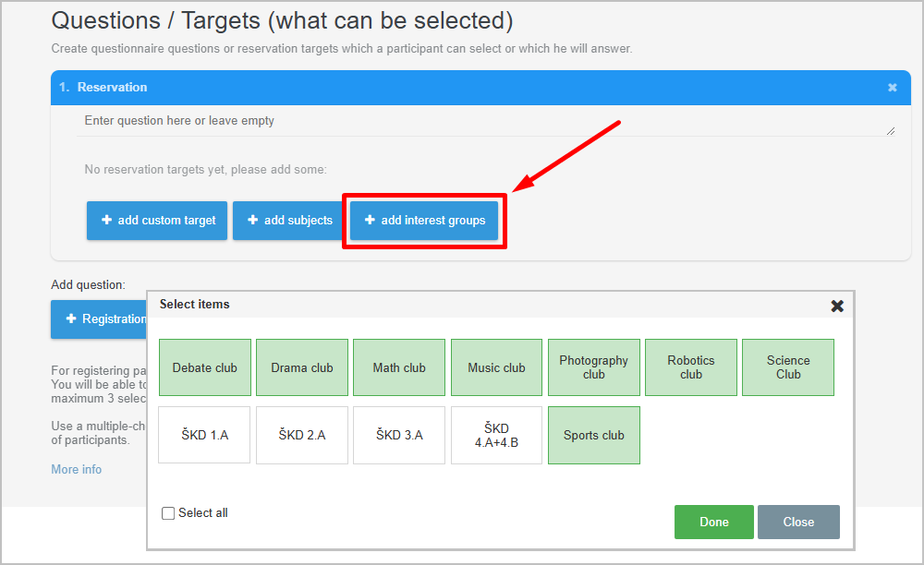Remove the Reservation question with X icon
924x565 pixels.
(892, 88)
